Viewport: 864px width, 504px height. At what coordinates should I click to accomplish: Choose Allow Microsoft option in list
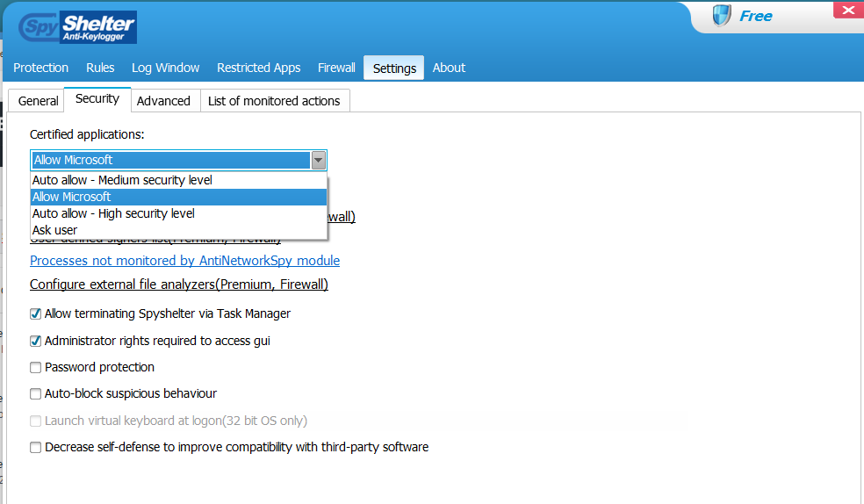tap(178, 197)
